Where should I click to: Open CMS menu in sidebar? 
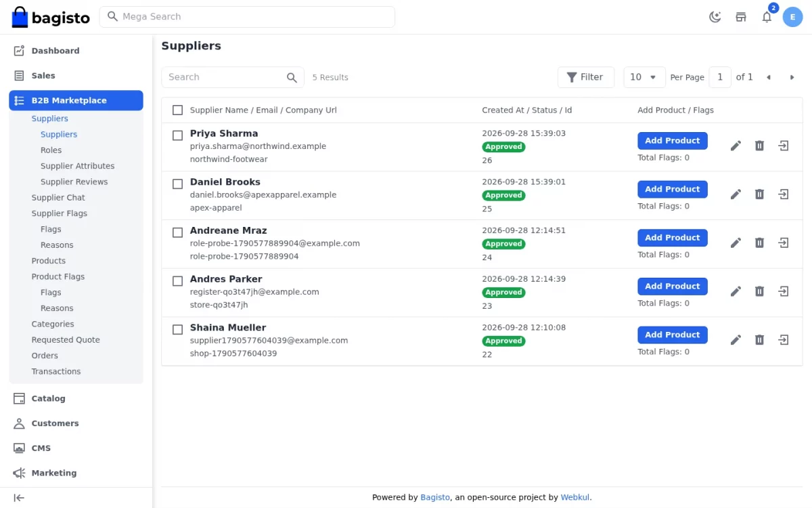(x=76, y=448)
